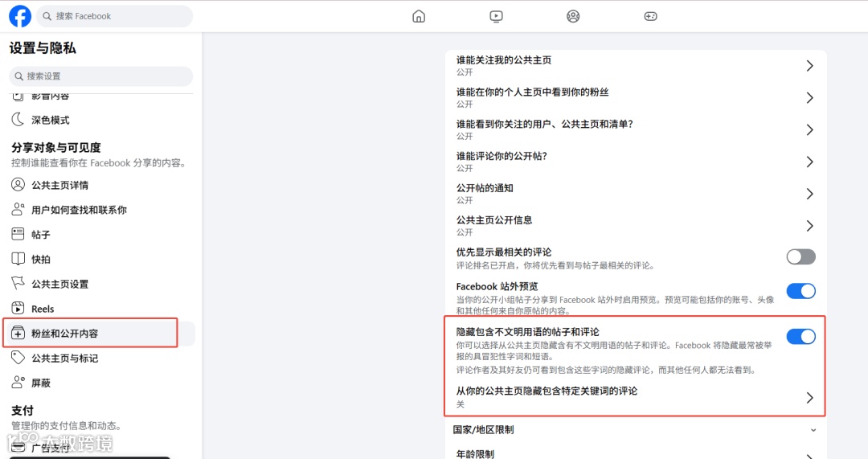This screenshot has width=868, height=459.
Task: Click the Reels play icon
Action: 18,309
